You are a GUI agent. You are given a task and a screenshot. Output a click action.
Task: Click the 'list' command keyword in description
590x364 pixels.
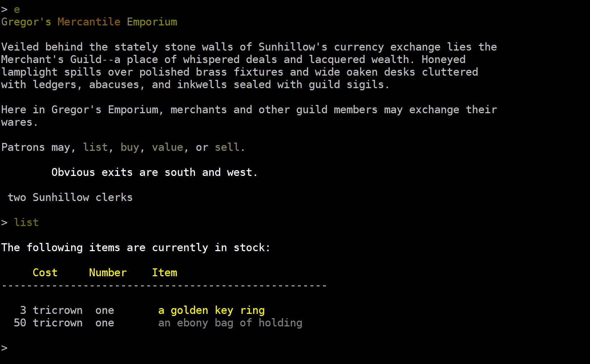[x=95, y=147]
